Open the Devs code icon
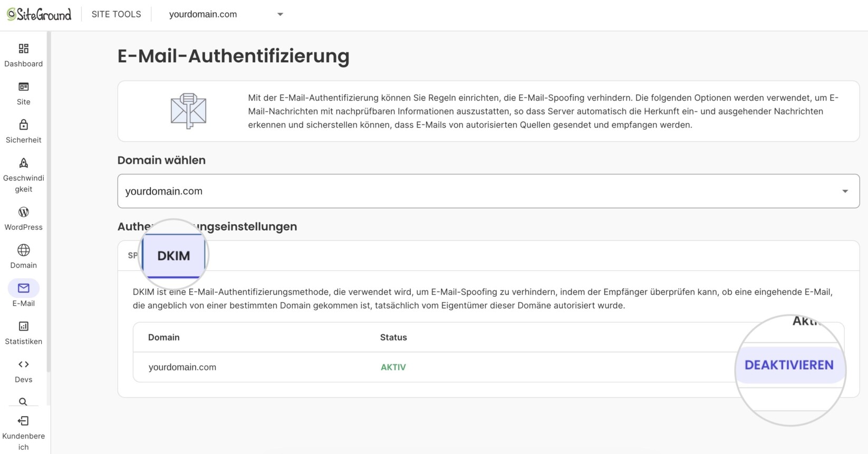The width and height of the screenshot is (868, 454). pyautogui.click(x=23, y=364)
